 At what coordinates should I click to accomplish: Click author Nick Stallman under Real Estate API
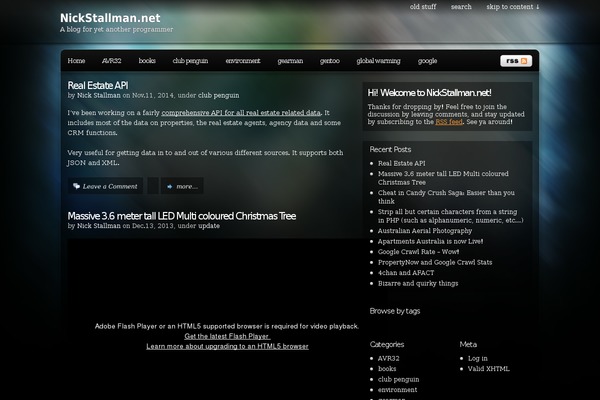pyautogui.click(x=99, y=95)
